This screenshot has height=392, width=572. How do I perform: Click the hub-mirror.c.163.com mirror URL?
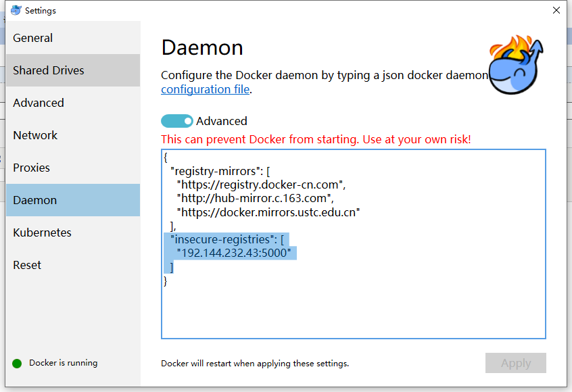pos(256,199)
